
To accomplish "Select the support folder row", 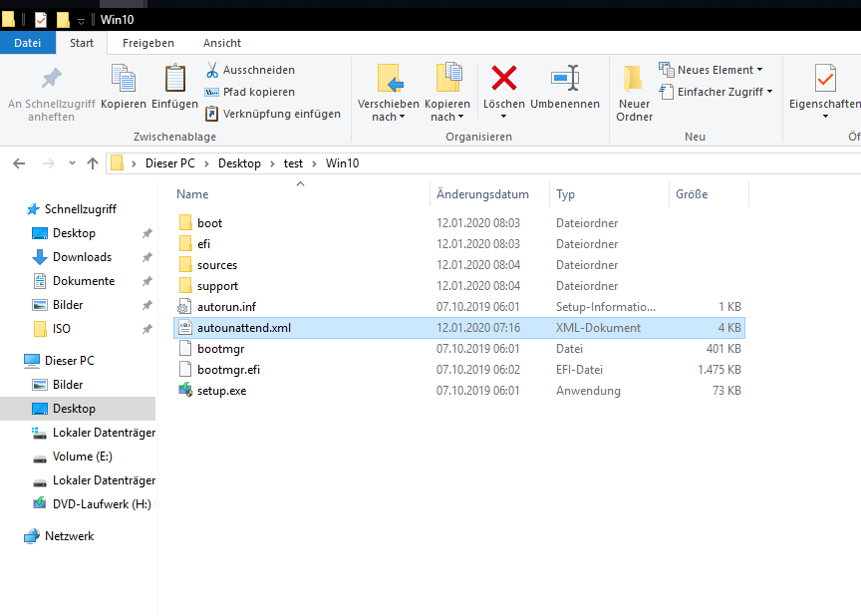I will pos(459,286).
